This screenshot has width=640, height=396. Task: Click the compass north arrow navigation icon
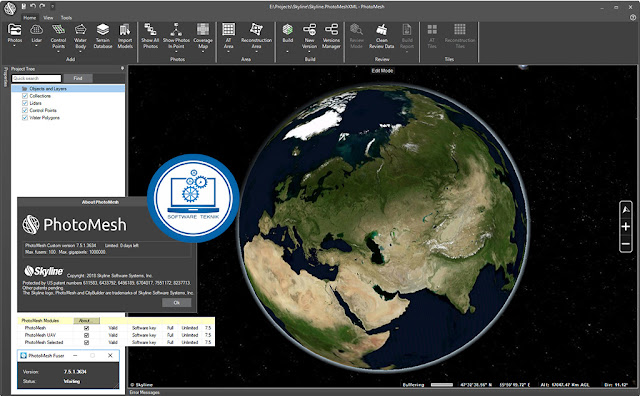coord(626,210)
